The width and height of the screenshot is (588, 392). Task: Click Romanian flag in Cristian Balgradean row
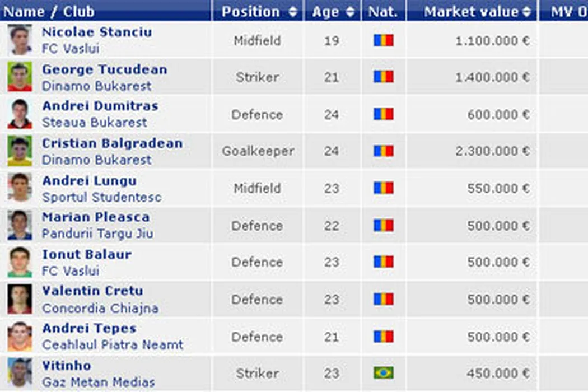(x=384, y=151)
